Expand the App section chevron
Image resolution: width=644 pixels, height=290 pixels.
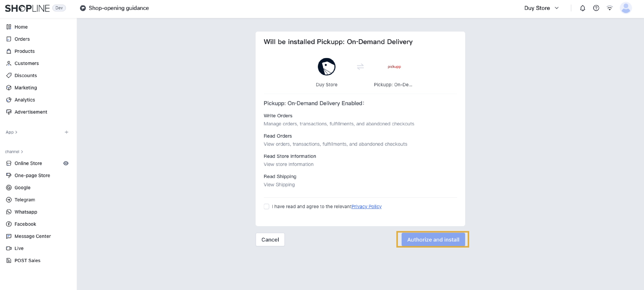pos(16,132)
